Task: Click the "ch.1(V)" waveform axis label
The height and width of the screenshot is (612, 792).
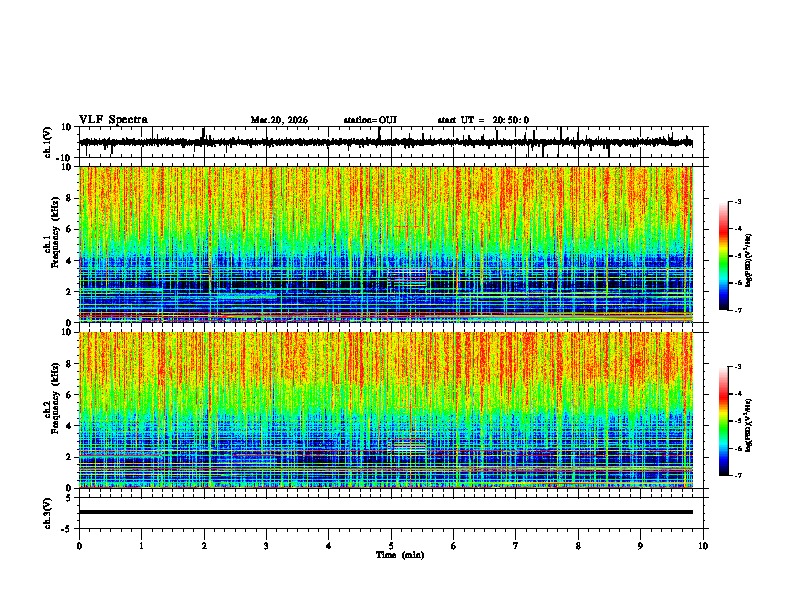Action: pyautogui.click(x=48, y=142)
